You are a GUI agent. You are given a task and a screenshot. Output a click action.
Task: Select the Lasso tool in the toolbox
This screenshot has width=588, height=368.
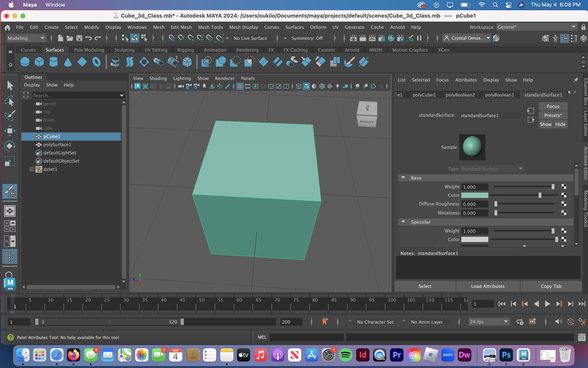[x=10, y=101]
